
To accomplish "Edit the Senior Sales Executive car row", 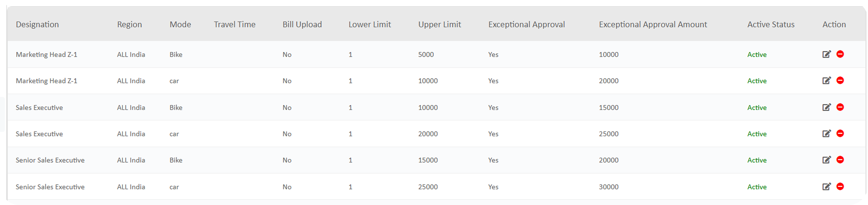I will [826, 186].
